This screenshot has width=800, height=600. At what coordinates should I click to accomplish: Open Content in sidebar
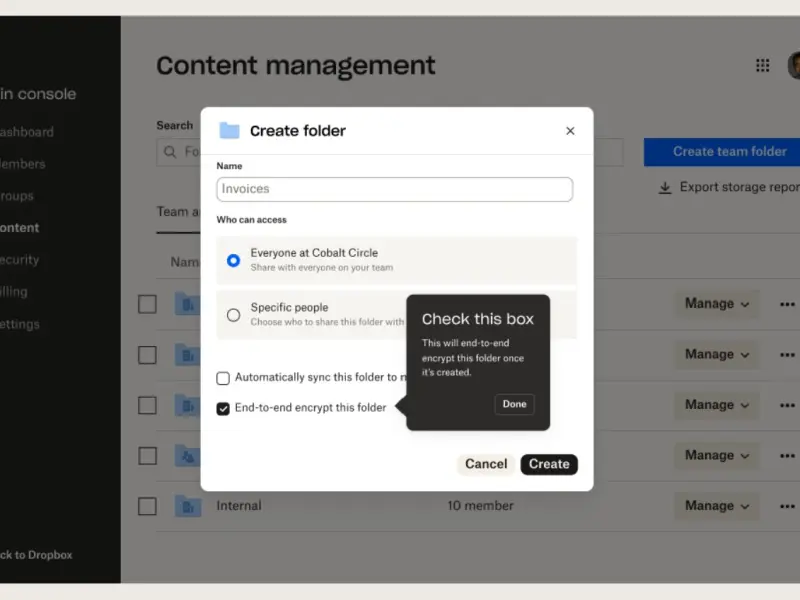(19, 228)
